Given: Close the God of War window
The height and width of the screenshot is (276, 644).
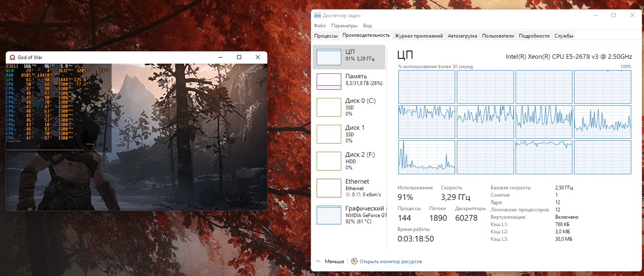Looking at the screenshot, I should click(258, 57).
